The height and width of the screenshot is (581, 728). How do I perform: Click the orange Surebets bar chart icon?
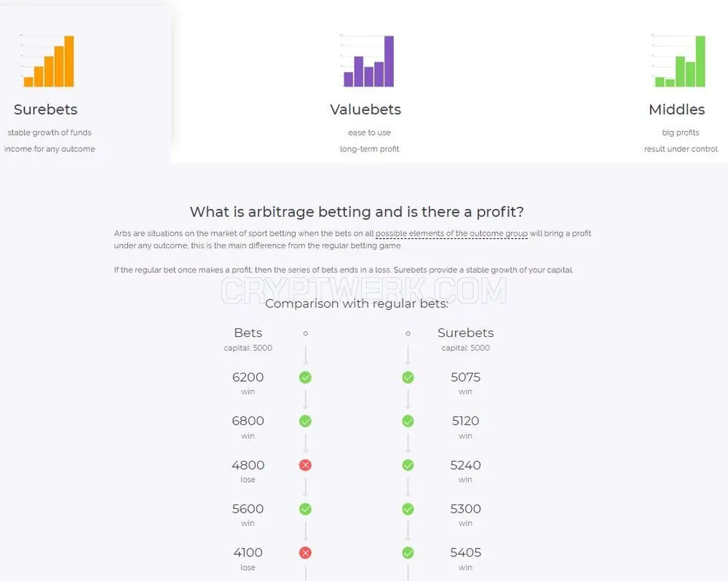tap(47, 60)
